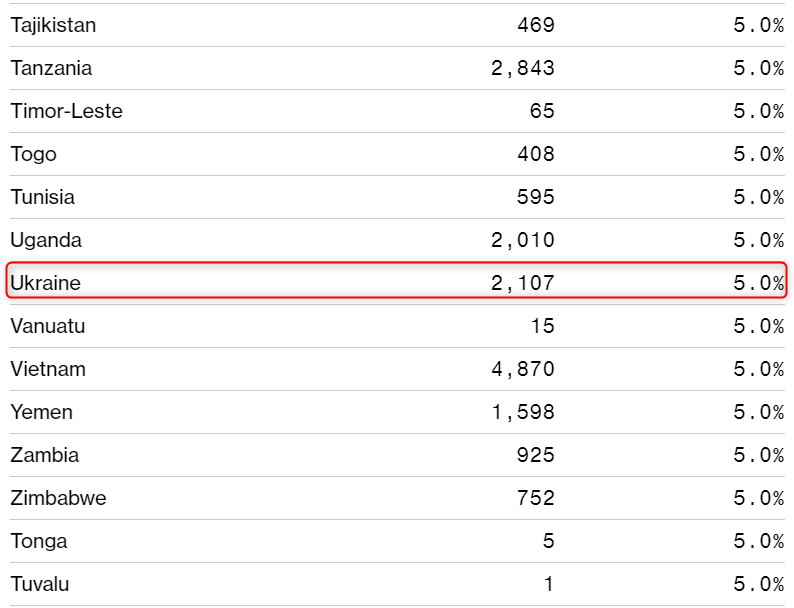
Task: Click Vietnam's value 4,870
Action: (x=522, y=369)
